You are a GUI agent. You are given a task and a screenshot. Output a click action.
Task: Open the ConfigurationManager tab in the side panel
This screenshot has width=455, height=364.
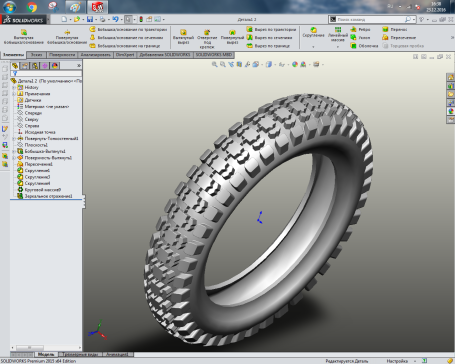(x=35, y=66)
